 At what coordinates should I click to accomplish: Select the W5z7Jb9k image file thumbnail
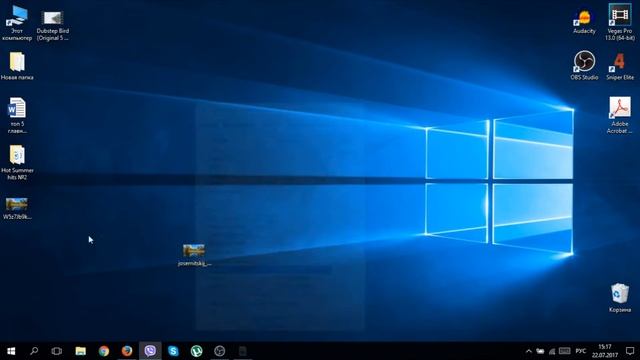tap(17, 209)
